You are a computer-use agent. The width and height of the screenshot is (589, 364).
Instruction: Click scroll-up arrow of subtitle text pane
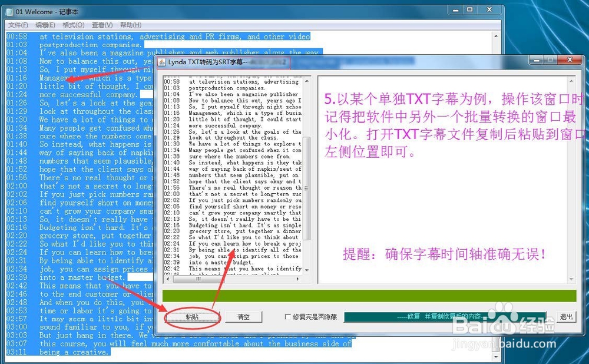[x=307, y=81]
